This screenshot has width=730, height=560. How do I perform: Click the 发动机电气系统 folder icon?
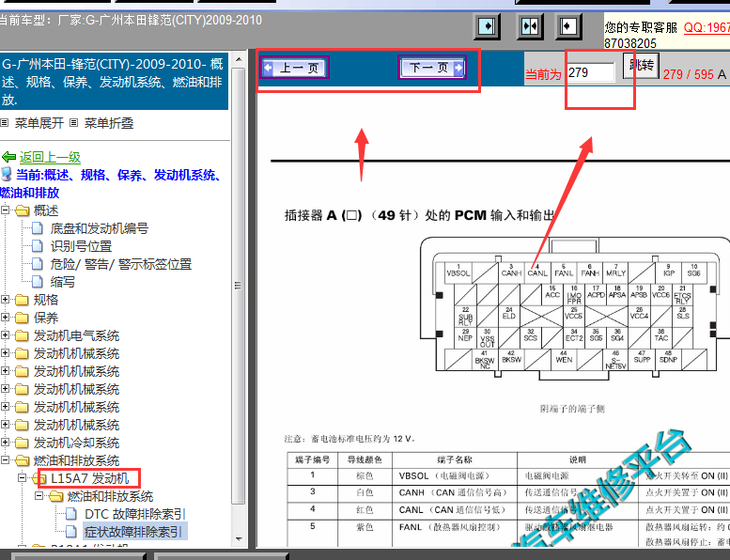[x=22, y=335]
